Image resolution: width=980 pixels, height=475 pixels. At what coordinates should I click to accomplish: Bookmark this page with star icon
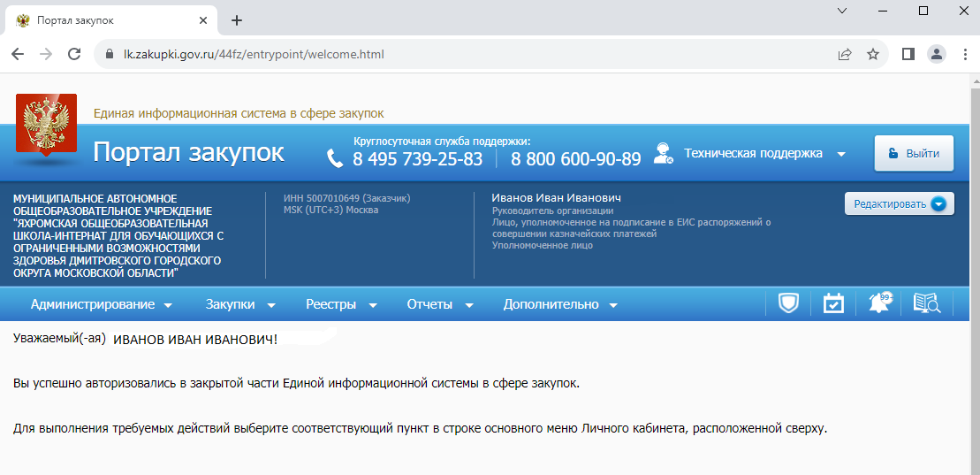(x=873, y=54)
